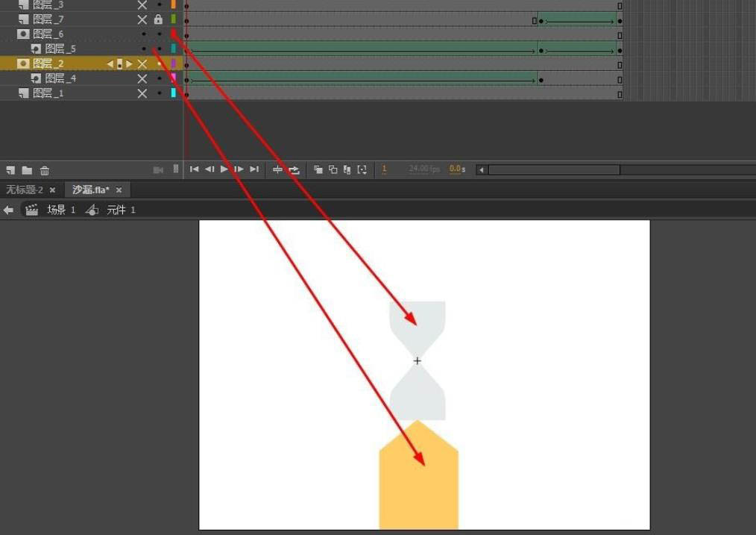Lock layer 图层_3
Image resolution: width=756 pixels, height=535 pixels.
pos(160,4)
